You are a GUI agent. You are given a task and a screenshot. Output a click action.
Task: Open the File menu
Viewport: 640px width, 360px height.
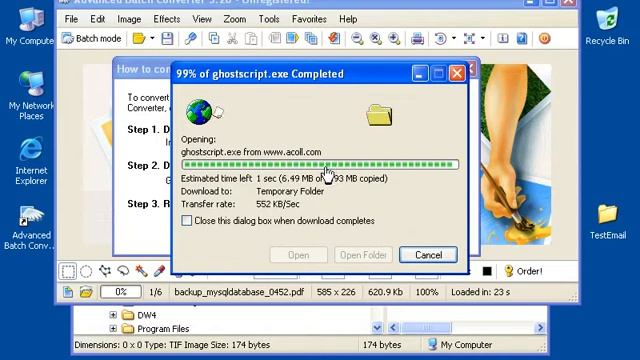click(71, 19)
